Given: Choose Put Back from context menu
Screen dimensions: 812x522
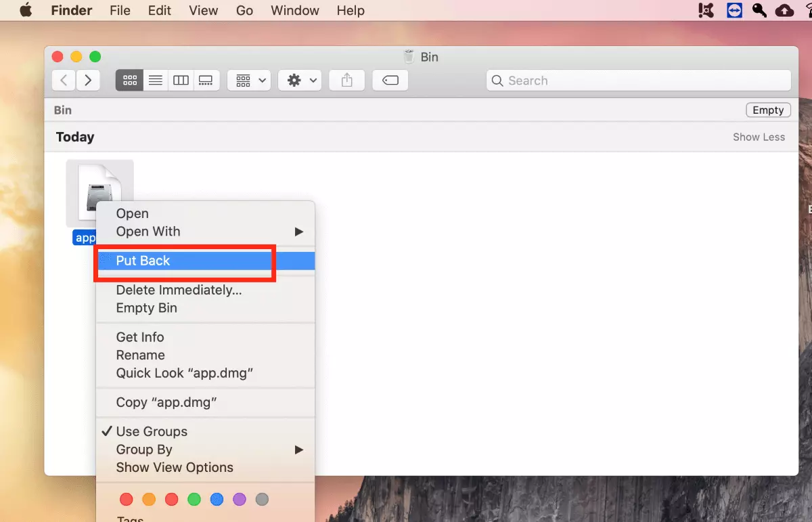Looking at the screenshot, I should (206, 261).
